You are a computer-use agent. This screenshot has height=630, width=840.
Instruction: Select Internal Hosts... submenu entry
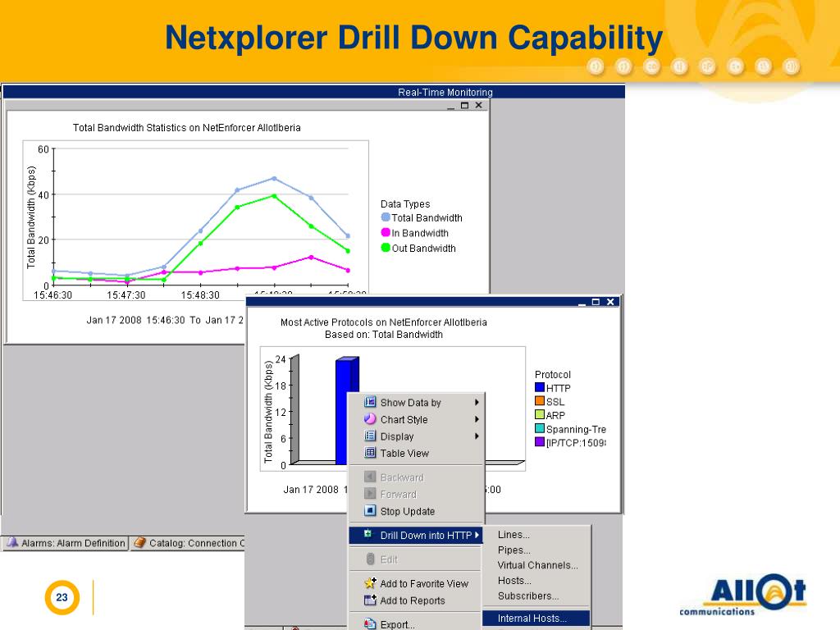click(x=536, y=618)
